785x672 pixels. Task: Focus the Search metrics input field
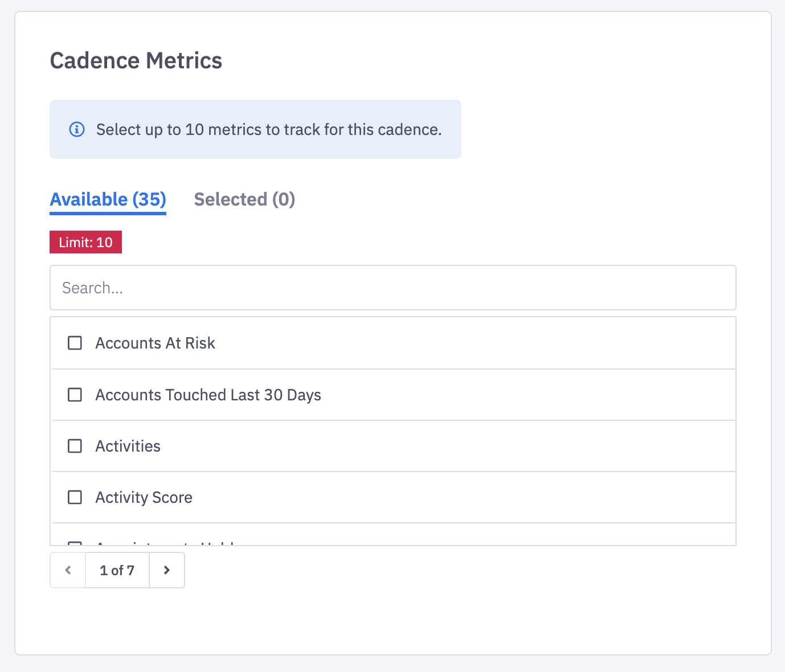click(392, 288)
